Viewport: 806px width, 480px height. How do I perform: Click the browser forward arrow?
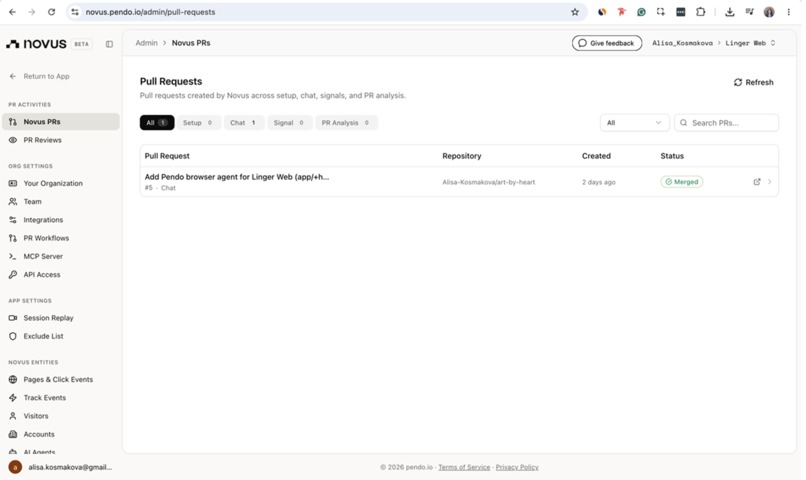[32, 12]
